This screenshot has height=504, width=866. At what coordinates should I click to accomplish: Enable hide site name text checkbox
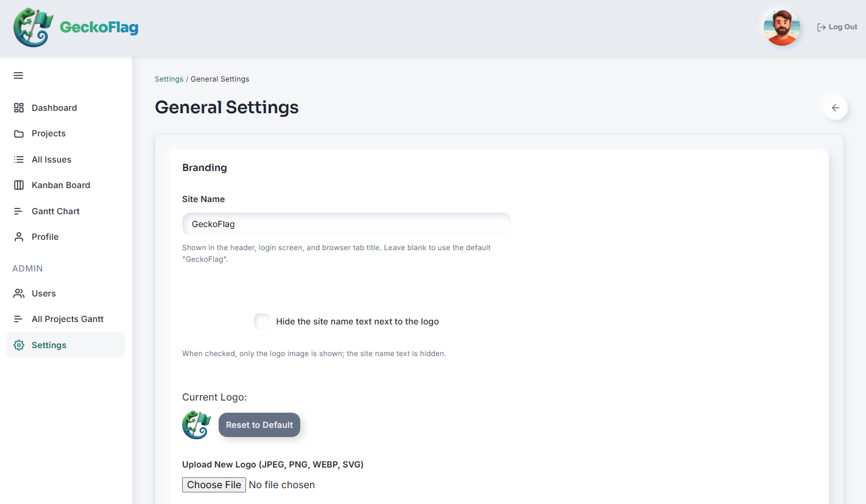click(262, 321)
